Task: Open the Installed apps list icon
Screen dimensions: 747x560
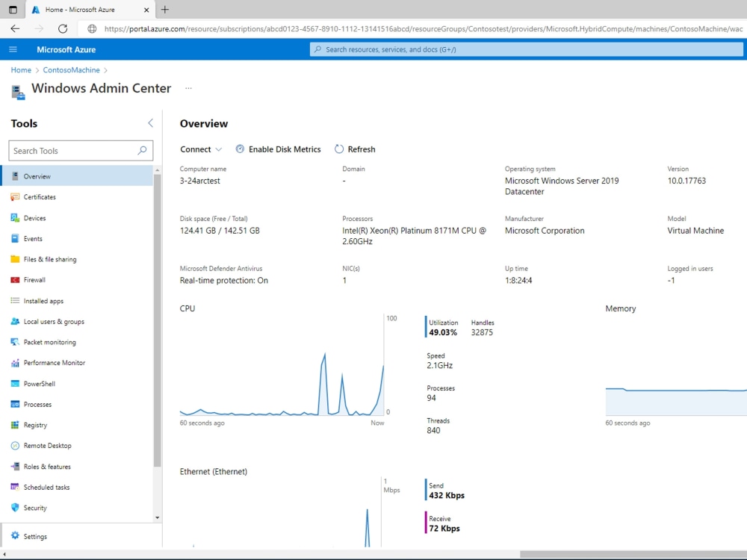Action: [x=15, y=300]
